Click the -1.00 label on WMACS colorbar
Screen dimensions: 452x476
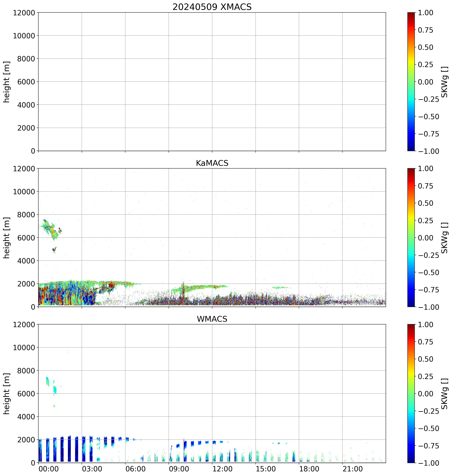click(x=429, y=463)
